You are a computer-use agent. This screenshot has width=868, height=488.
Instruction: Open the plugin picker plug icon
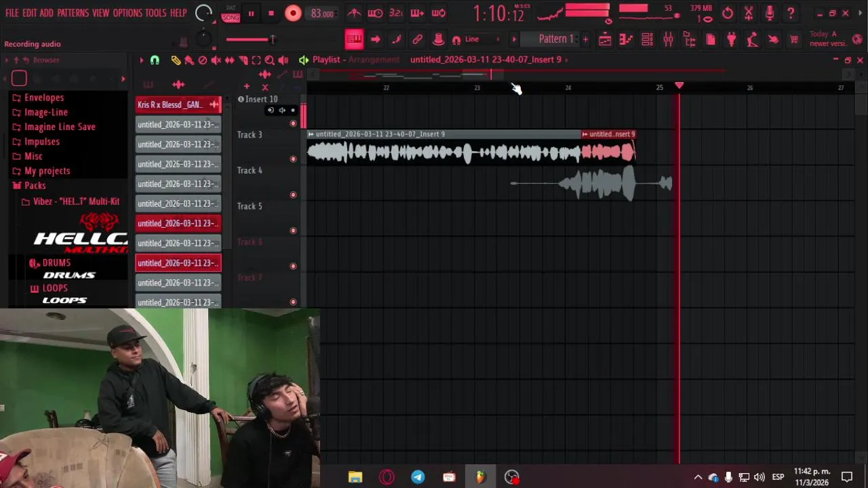[732, 39]
